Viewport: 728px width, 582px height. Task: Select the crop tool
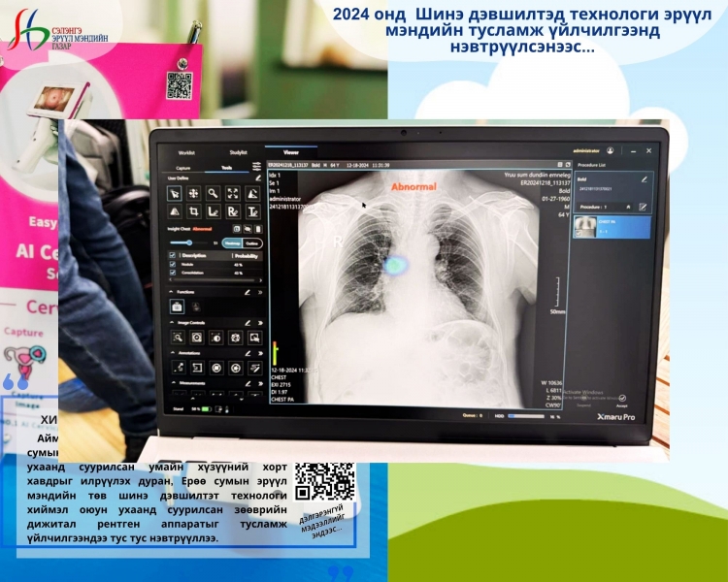[x=194, y=210]
